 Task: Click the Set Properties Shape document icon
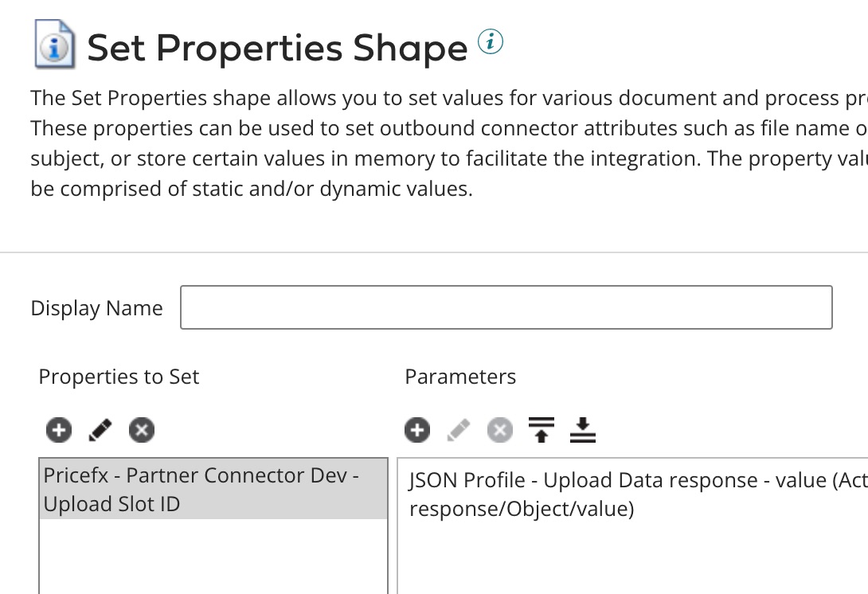(55, 45)
